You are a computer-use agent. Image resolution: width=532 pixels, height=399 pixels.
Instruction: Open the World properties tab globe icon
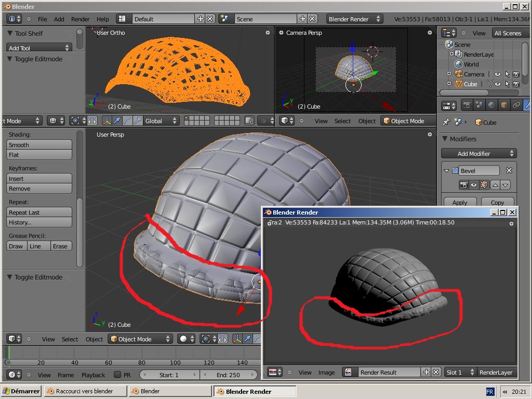pyautogui.click(x=491, y=105)
